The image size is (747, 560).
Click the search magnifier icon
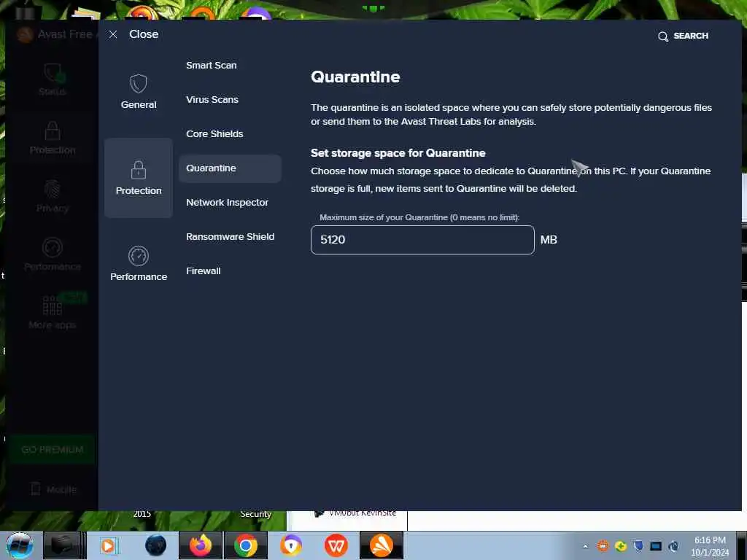tap(662, 36)
